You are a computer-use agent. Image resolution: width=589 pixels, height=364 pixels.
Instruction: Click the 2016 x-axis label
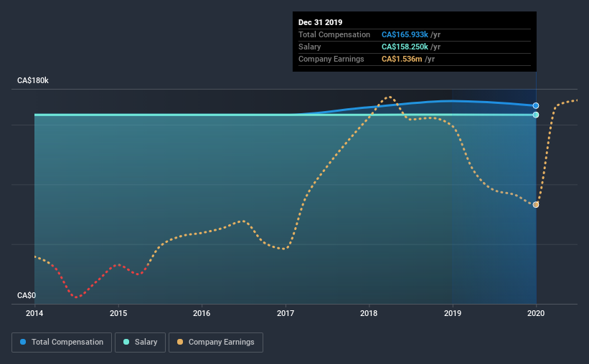tap(202, 313)
